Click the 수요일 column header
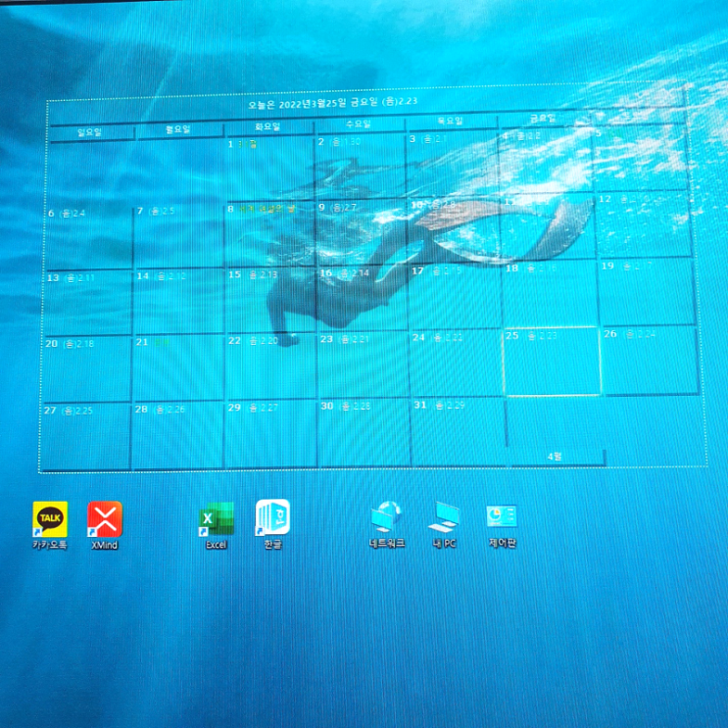Screen dimensions: 728x728 pyautogui.click(x=359, y=124)
